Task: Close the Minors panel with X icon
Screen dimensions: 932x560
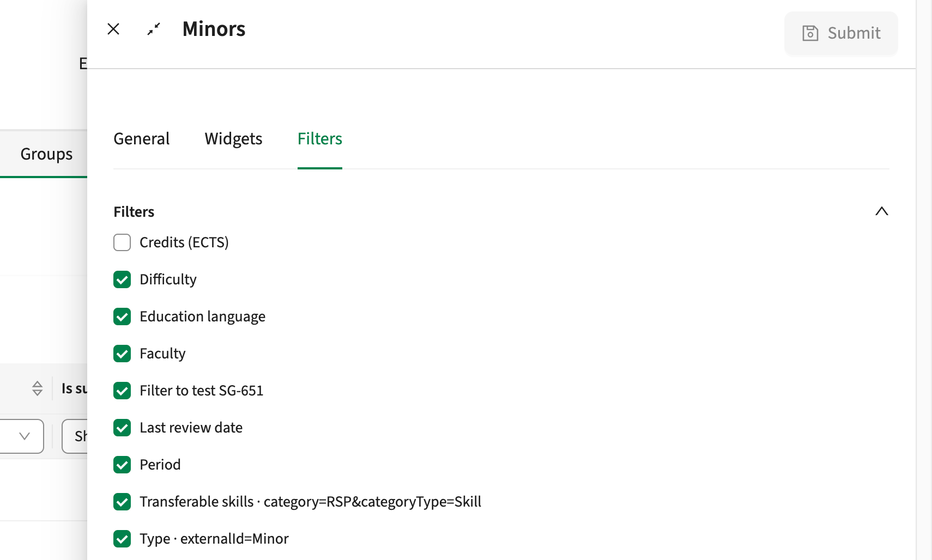Action: (113, 29)
